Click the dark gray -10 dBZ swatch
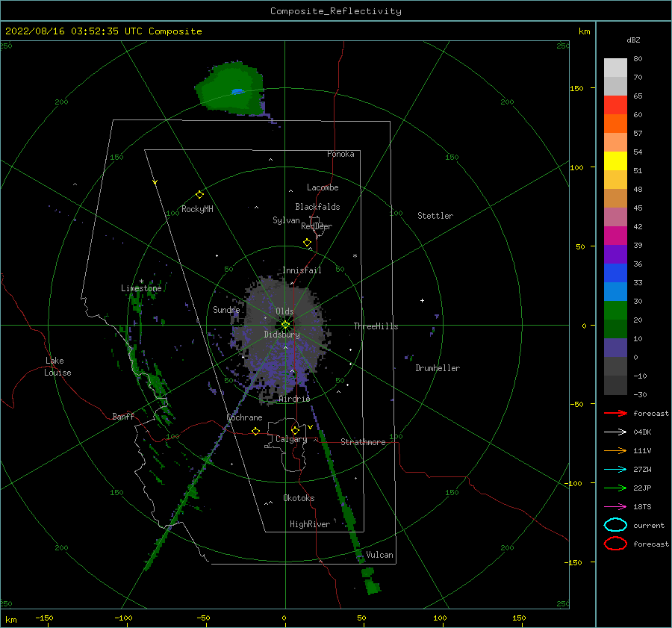 click(615, 385)
